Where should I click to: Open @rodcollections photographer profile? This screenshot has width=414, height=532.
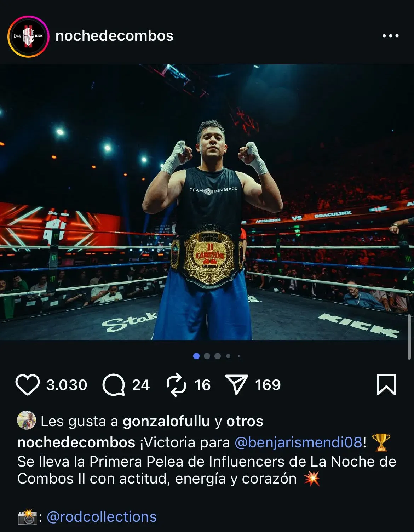102,517
